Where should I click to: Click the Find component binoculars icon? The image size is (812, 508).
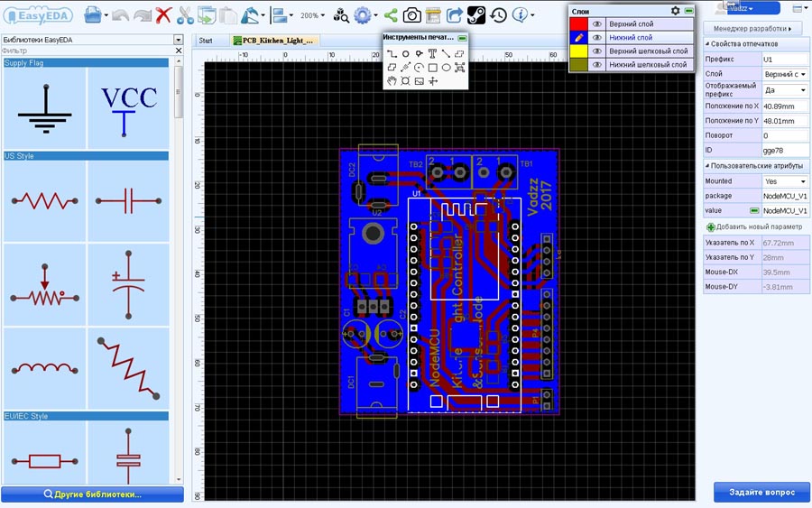[341, 15]
